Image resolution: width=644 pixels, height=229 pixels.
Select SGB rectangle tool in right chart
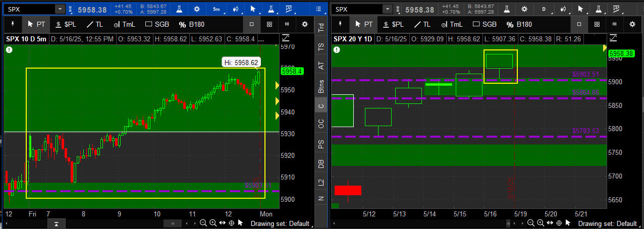pyautogui.click(x=487, y=24)
